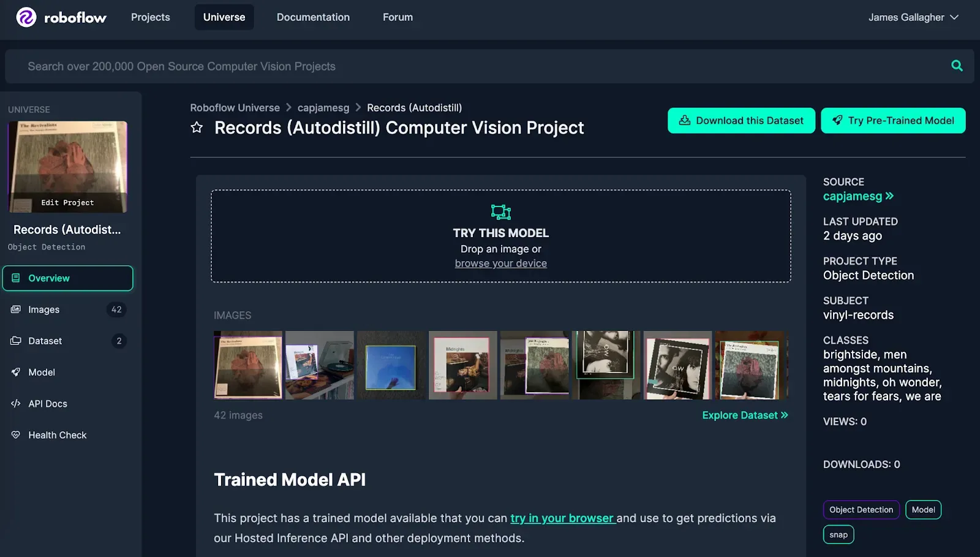Click the Dataset count badge 2
This screenshot has width=980, height=557.
click(x=119, y=341)
